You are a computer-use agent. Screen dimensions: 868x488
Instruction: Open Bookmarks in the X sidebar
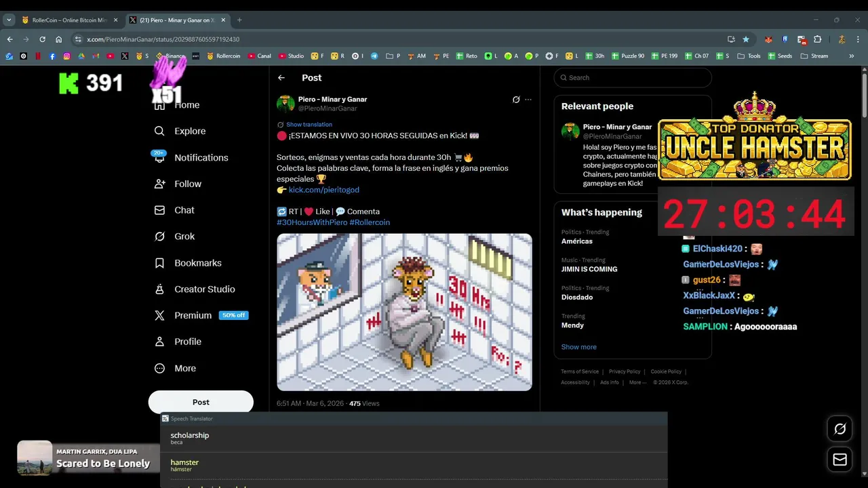click(x=188, y=263)
